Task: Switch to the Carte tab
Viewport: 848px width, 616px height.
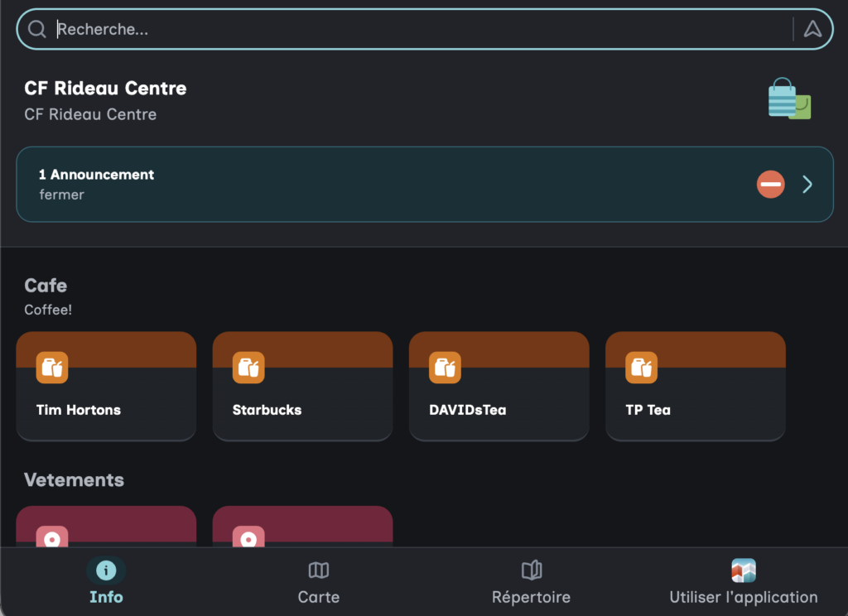Action: (319, 581)
